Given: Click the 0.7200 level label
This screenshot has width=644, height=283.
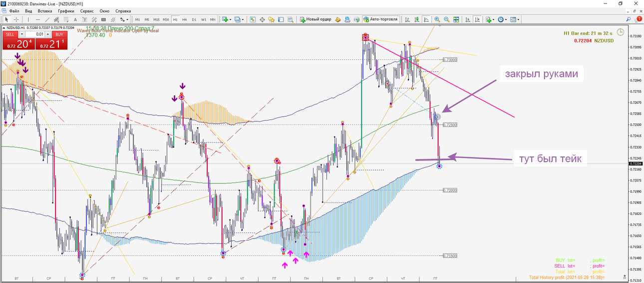Looking at the screenshot, I should [451, 190].
